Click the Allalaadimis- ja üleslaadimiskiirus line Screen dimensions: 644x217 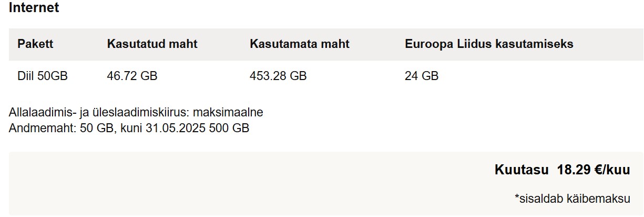point(136,113)
